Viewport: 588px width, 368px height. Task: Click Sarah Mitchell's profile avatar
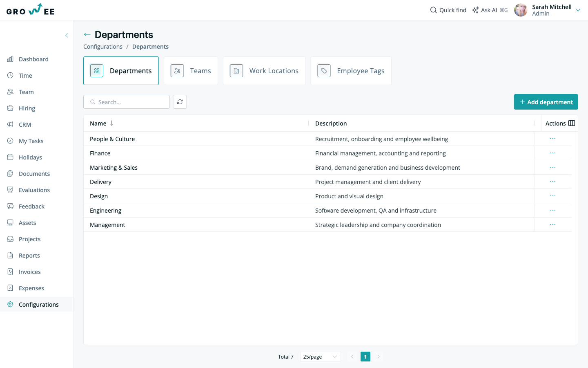[x=521, y=10]
